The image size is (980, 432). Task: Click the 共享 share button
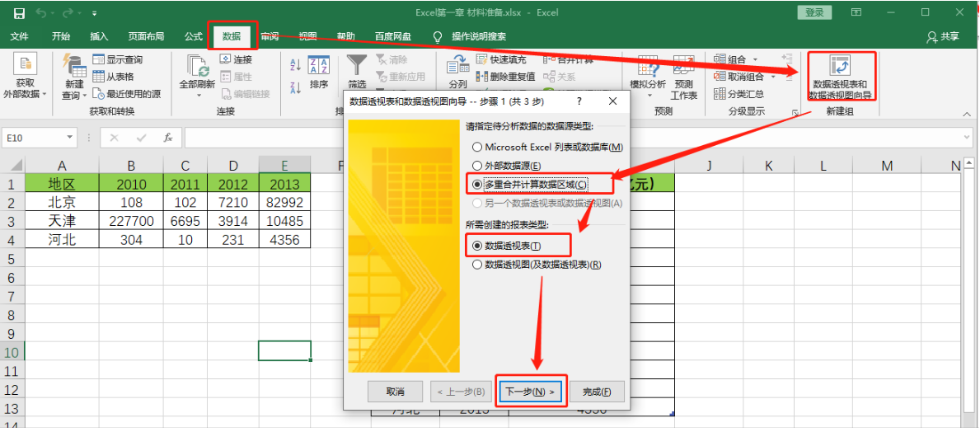click(944, 37)
